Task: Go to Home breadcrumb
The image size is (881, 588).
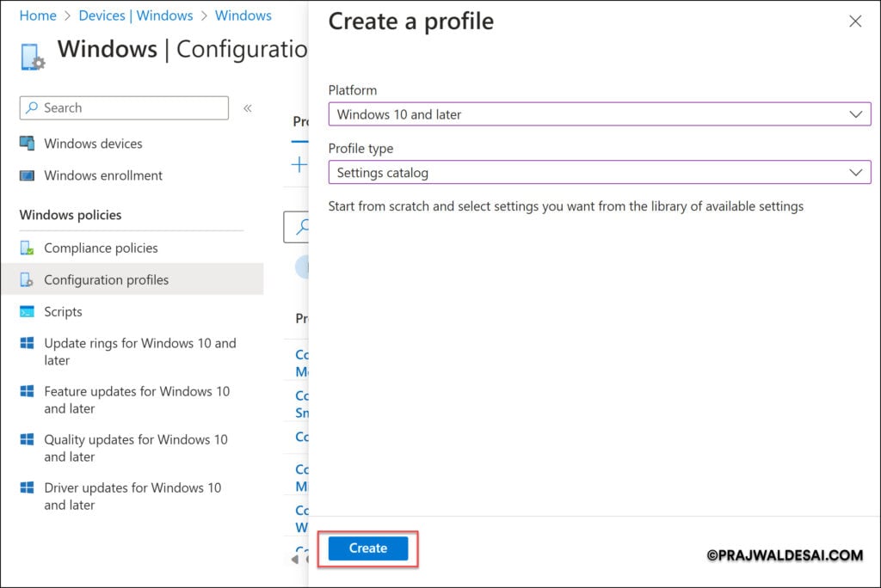Action: tap(38, 15)
